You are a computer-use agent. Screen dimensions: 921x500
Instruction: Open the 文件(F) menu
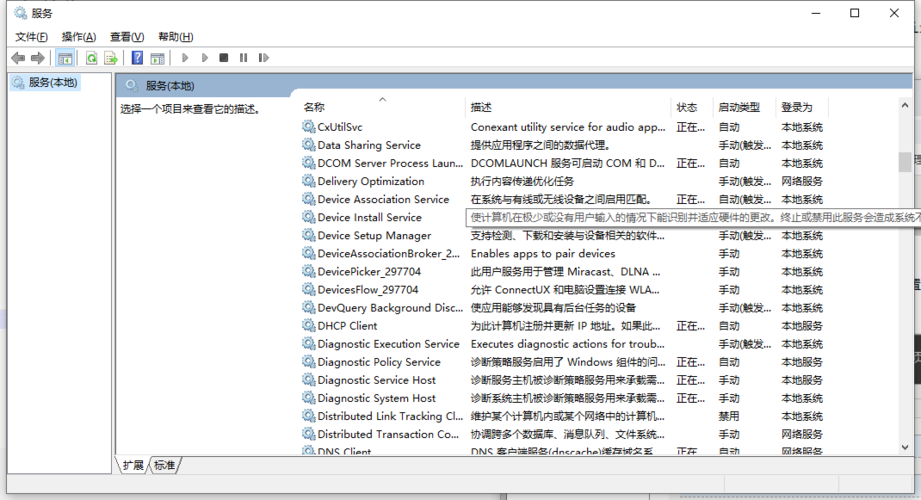click(x=31, y=36)
